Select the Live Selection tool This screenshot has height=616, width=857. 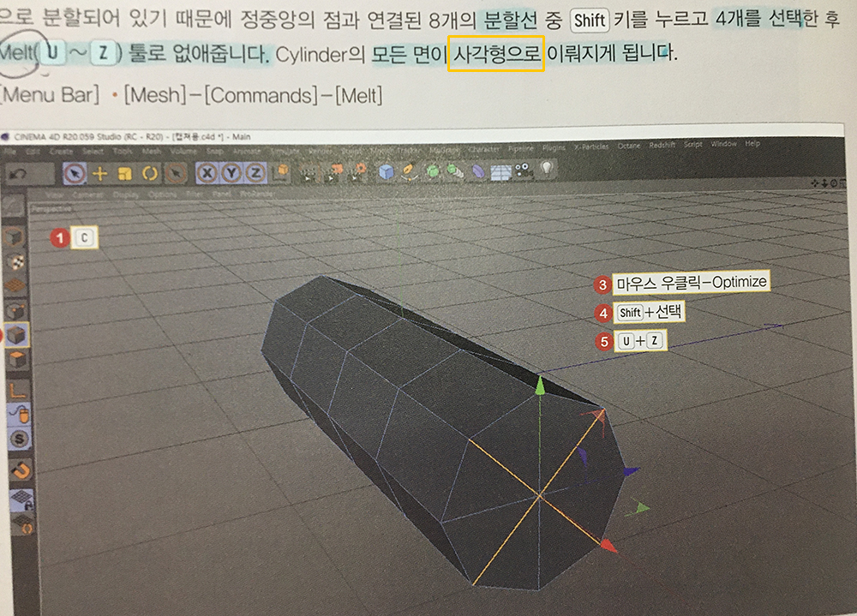75,173
